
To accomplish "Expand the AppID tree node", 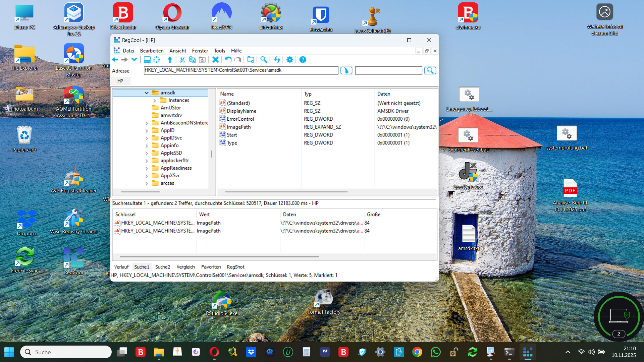I will (x=147, y=131).
